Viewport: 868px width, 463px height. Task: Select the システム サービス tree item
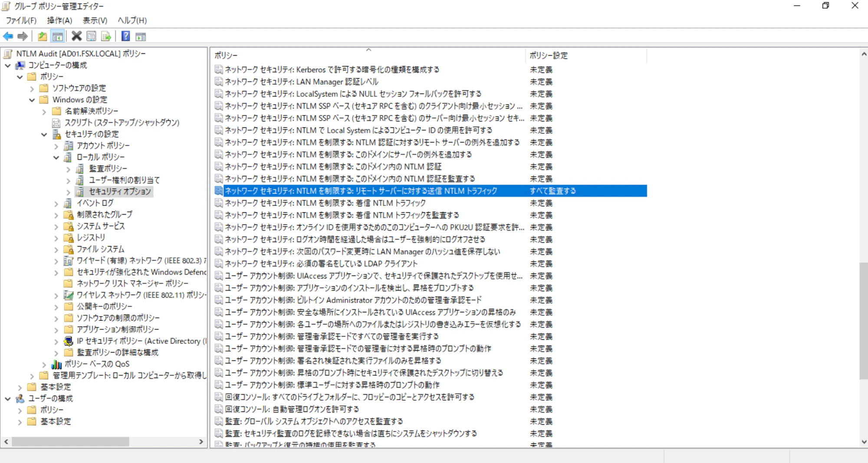(101, 226)
